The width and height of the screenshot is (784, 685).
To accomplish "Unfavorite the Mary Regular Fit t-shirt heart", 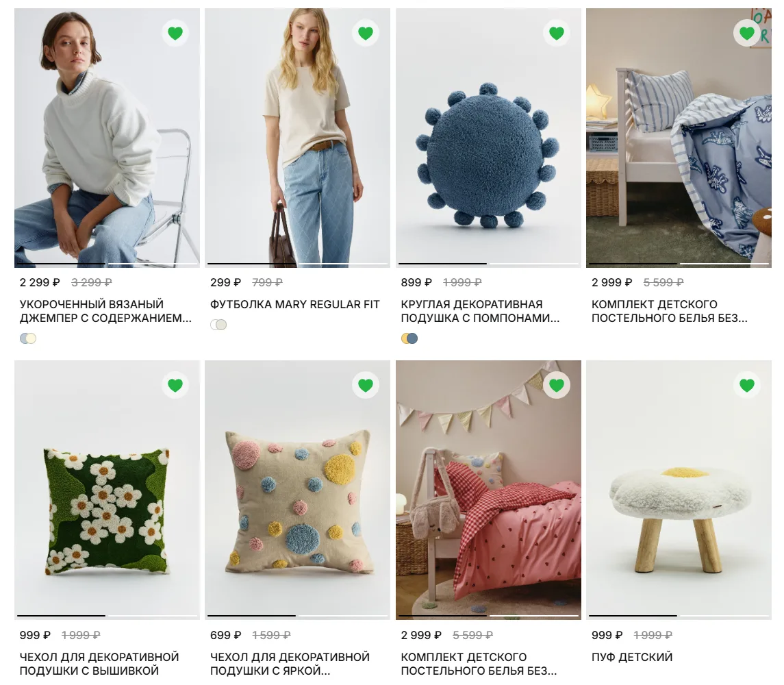I will coord(366,33).
